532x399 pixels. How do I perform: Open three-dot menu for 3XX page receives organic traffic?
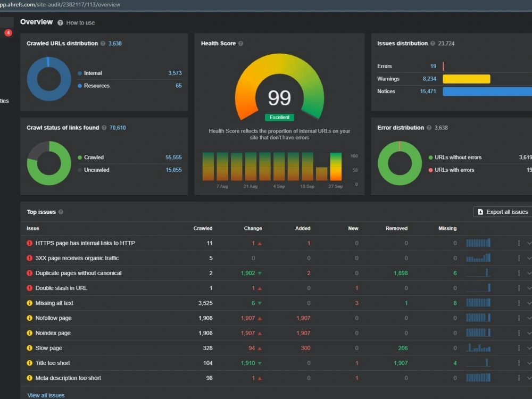click(519, 258)
